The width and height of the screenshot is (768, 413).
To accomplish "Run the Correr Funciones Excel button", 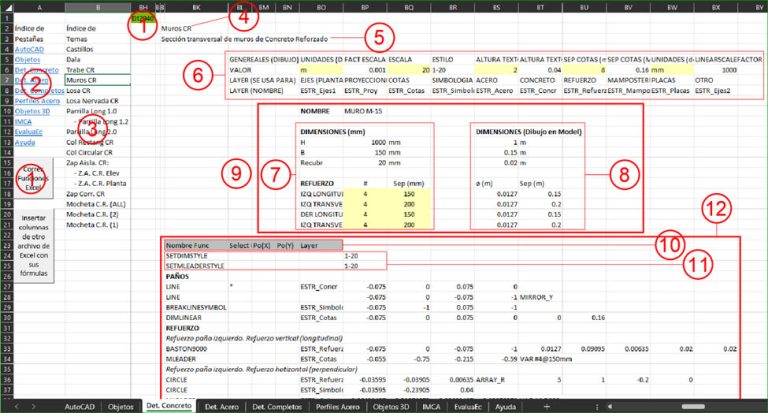I will tap(33, 178).
